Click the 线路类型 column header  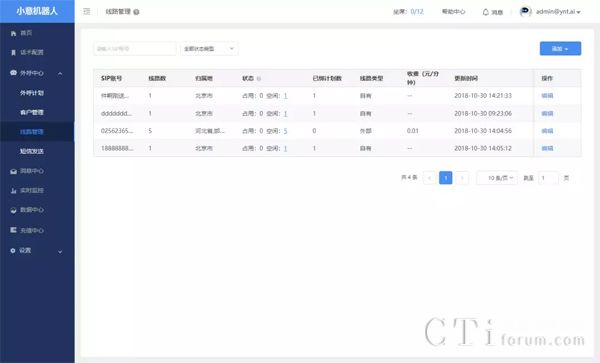(x=371, y=78)
